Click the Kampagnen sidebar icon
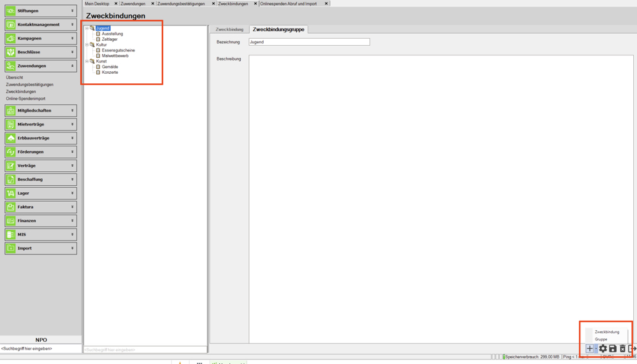This screenshot has height=364, width=637. [x=11, y=38]
